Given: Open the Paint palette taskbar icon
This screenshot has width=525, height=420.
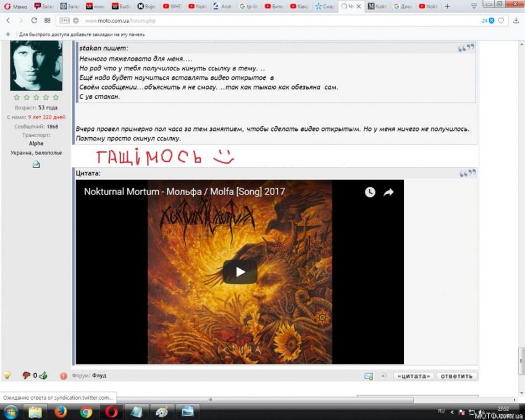Looking at the screenshot, I should pos(162,412).
